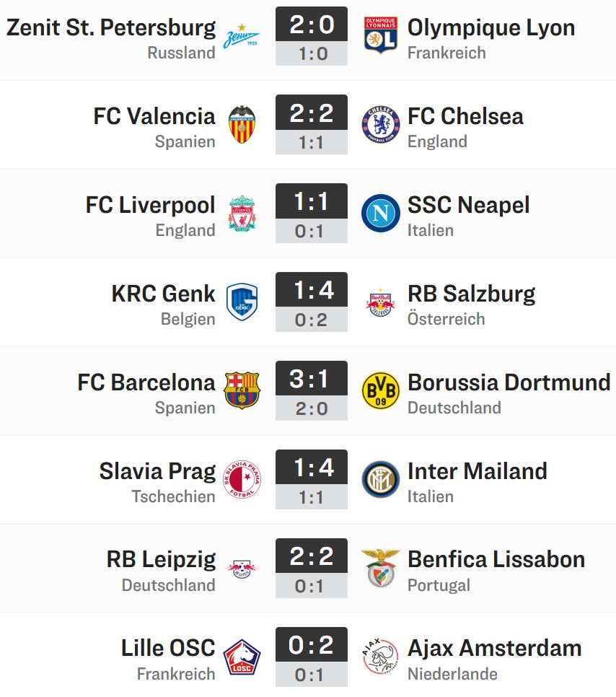The height and width of the screenshot is (697, 616).
Task: Click the 0:2 Lille vs Ajax score
Action: click(x=312, y=645)
